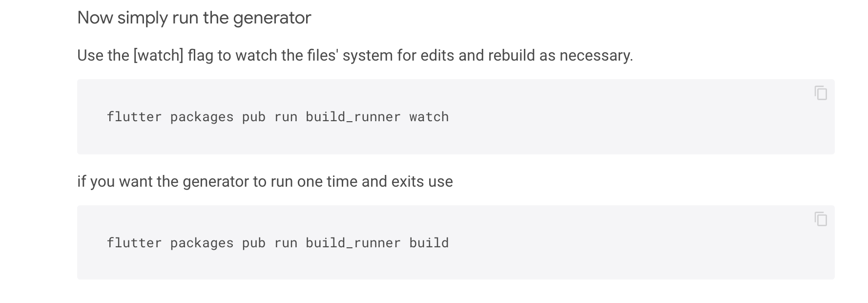Click the sentence mentioning the [watch] flag
868x303 pixels.
pos(355,56)
